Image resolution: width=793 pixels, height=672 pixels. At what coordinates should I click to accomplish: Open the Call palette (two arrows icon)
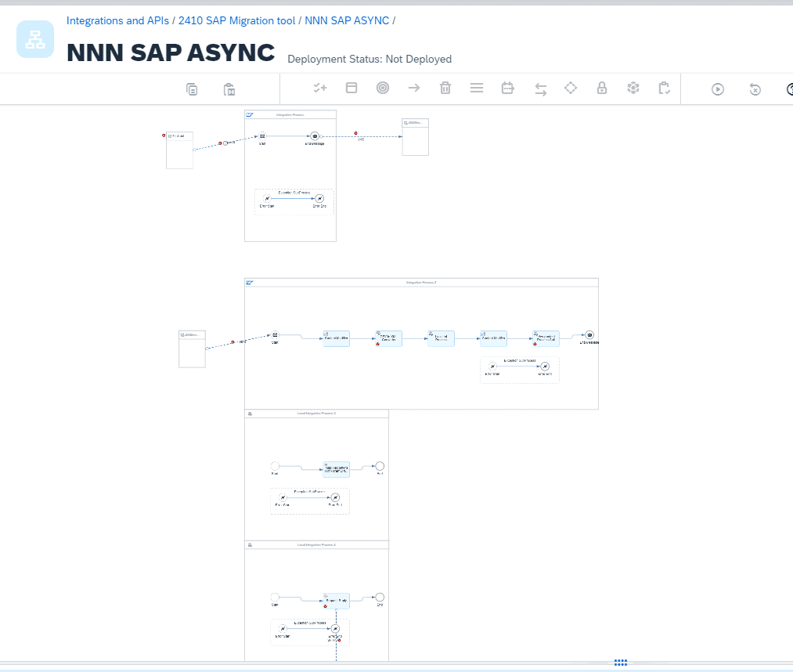541,89
